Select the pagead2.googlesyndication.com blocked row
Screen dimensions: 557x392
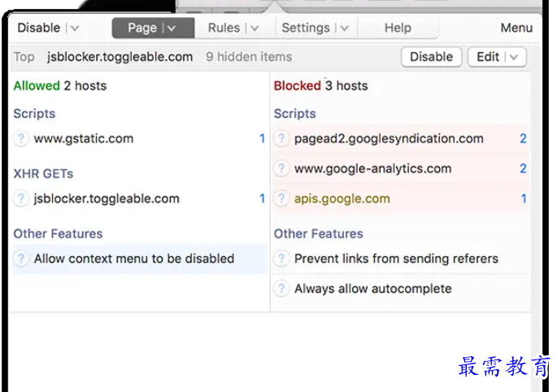point(401,138)
